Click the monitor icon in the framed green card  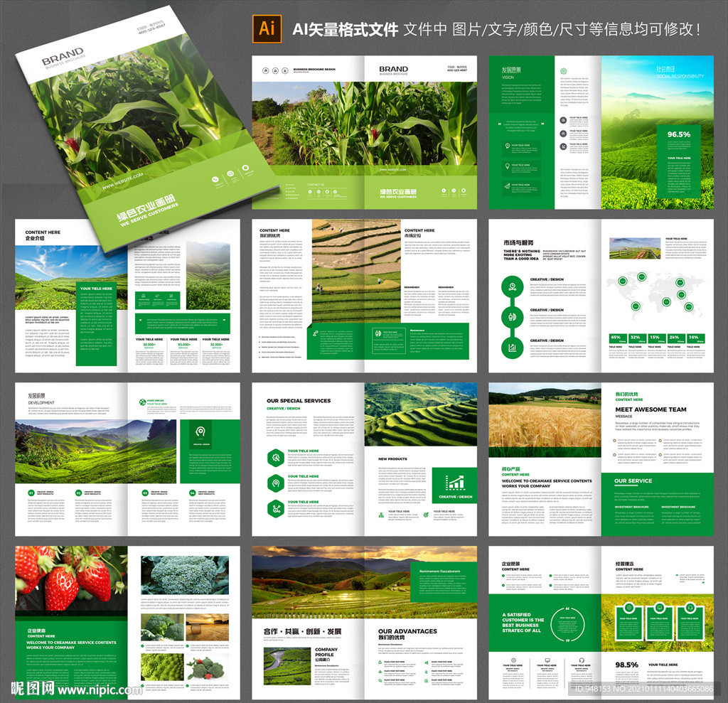tap(659, 607)
